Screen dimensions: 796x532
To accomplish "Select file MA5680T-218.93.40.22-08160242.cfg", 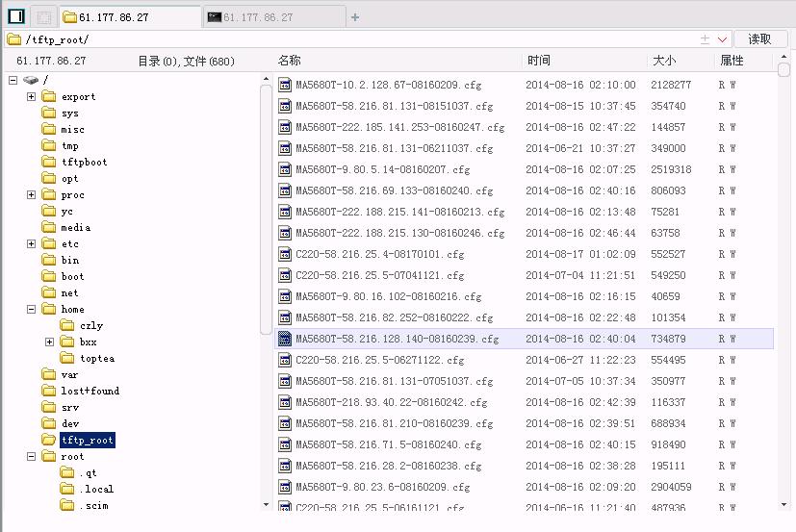I will 392,402.
